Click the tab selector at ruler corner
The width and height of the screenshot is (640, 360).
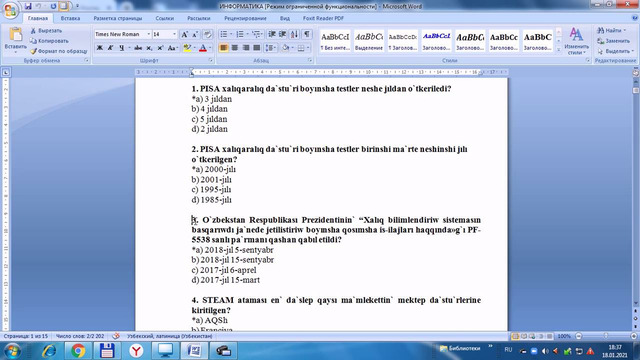click(x=6, y=73)
